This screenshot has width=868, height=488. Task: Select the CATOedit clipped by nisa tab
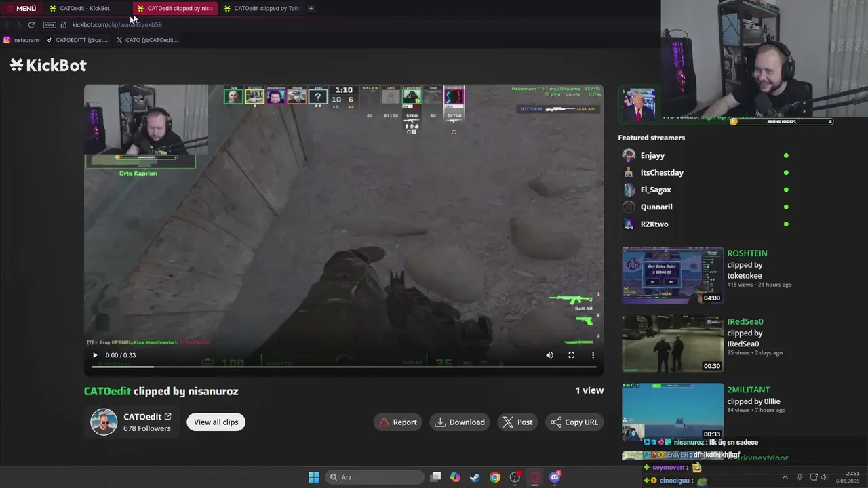tap(175, 8)
